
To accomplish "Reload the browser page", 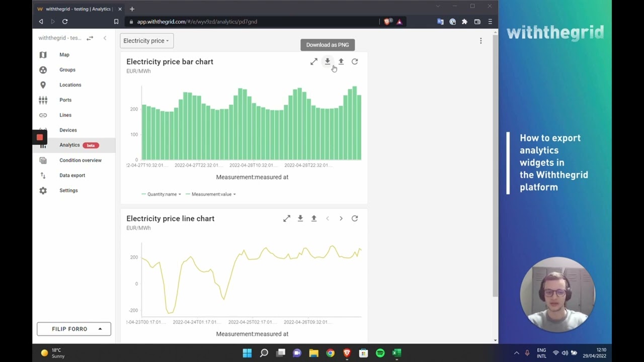I will pos(65,22).
